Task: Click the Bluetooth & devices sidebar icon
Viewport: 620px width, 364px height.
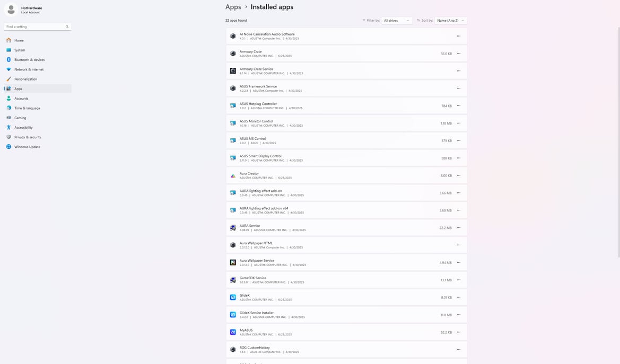Action: (x=8, y=60)
